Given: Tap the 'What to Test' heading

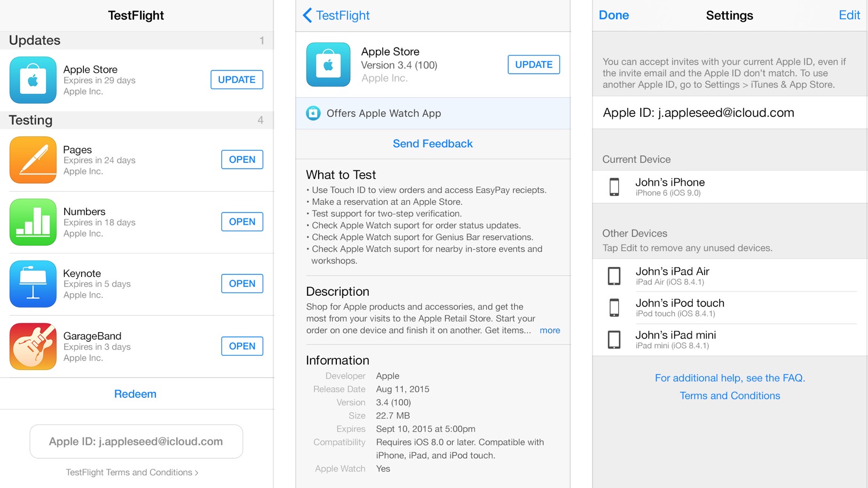Looking at the screenshot, I should point(341,175).
